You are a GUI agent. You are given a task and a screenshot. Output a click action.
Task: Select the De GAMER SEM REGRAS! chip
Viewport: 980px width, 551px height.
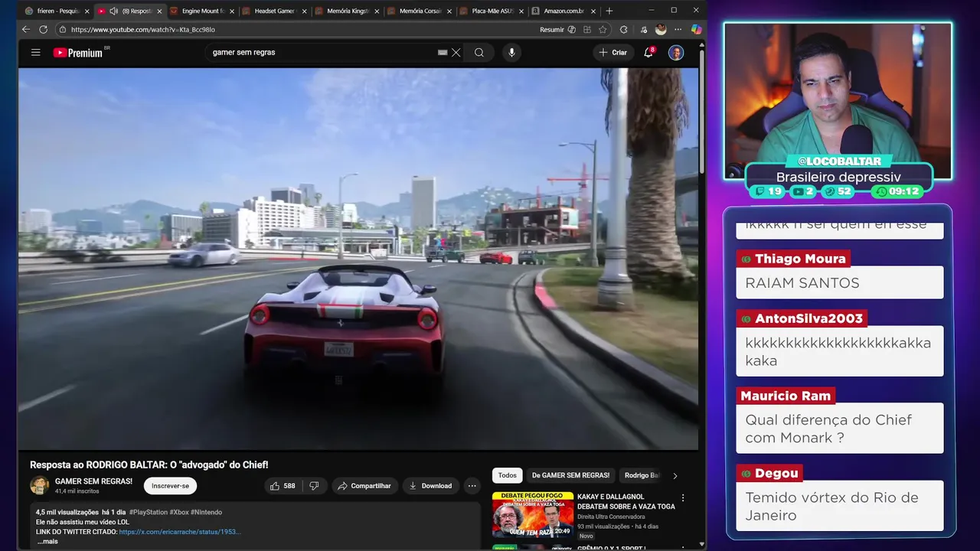pos(570,475)
